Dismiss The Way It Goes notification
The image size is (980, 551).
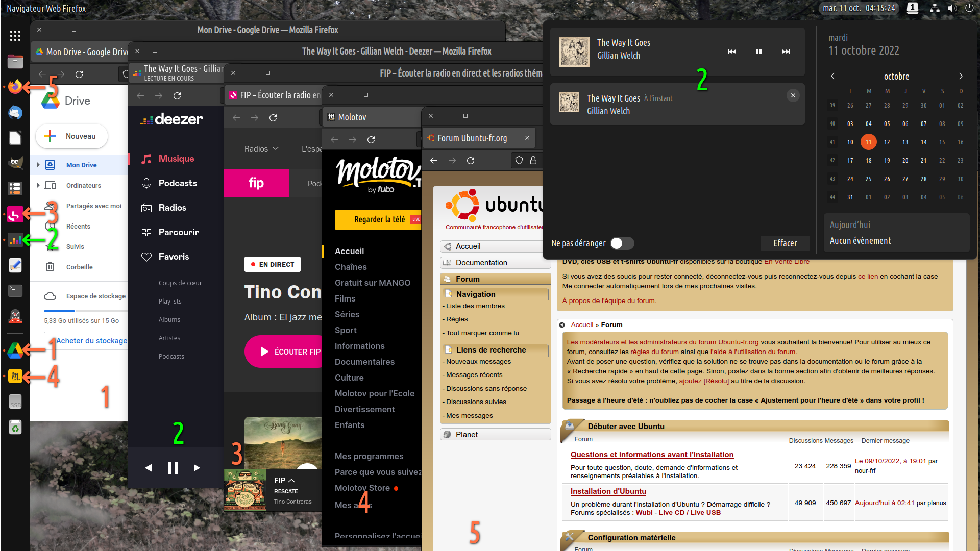(x=793, y=95)
